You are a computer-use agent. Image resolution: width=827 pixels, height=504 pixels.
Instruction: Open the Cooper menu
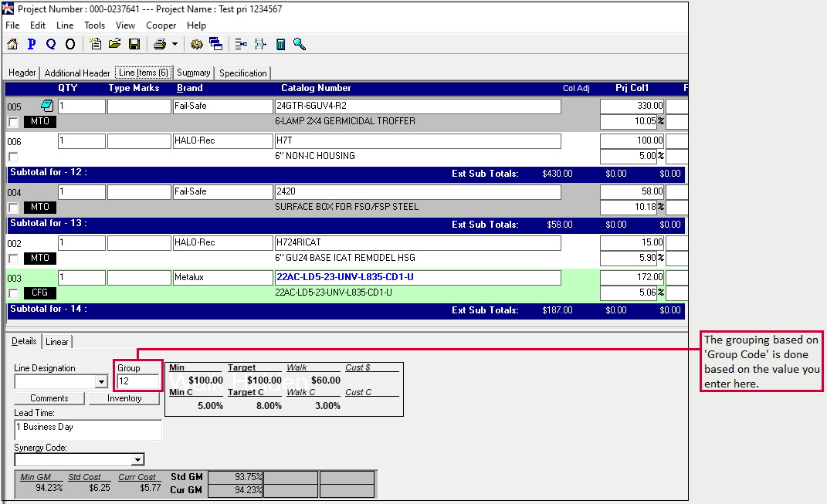161,25
